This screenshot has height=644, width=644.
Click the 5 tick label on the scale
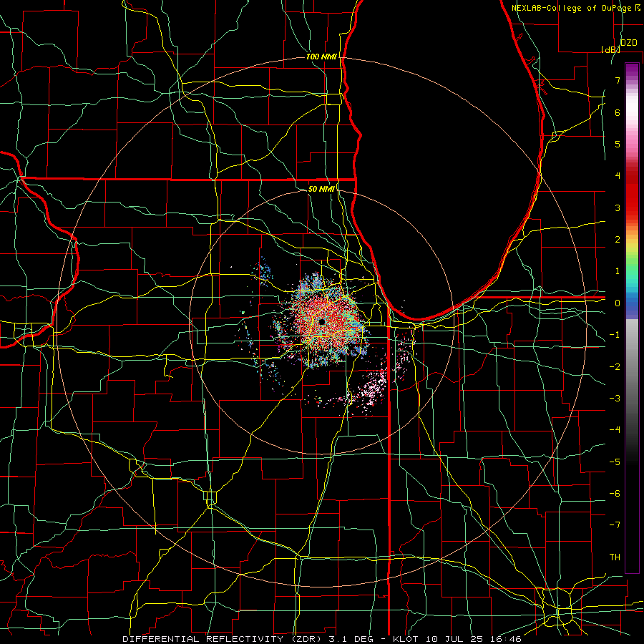pos(618,144)
